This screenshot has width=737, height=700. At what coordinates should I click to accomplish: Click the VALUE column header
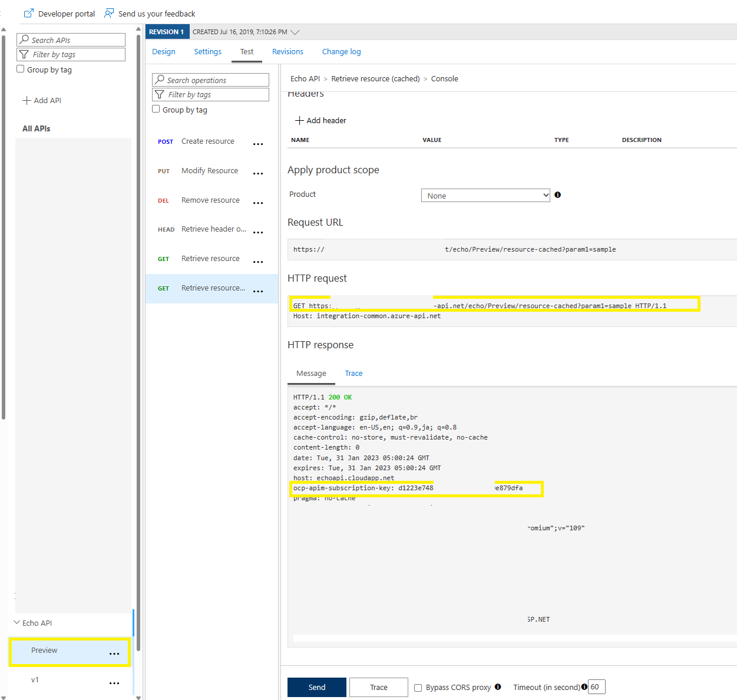pos(432,140)
